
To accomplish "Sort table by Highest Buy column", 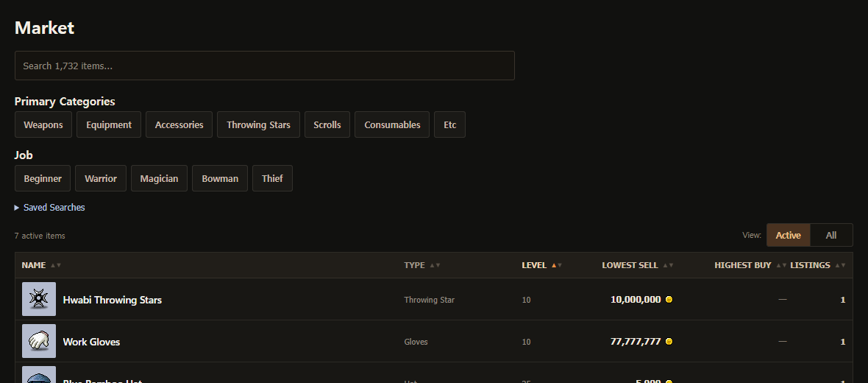I will 750,265.
